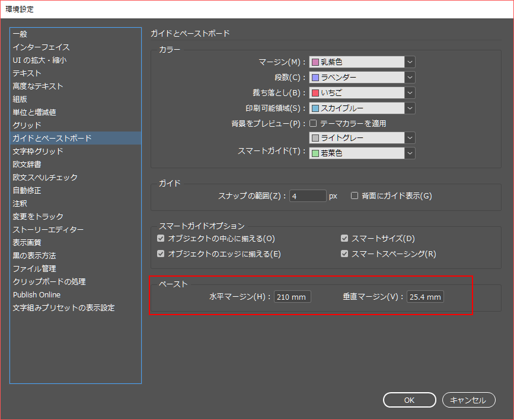Viewport: 514px width, 420px height.
Task: Select 変更をトラック category
Action: (76, 217)
